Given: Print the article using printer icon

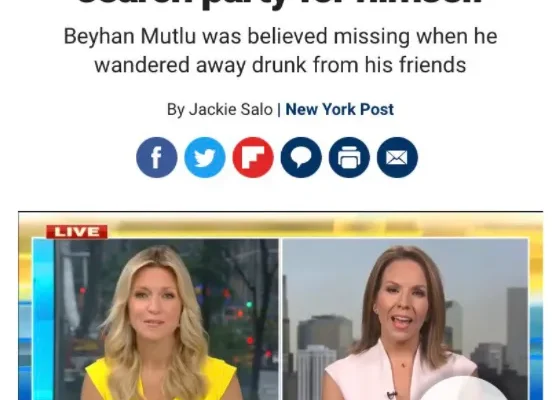Looking at the screenshot, I should [x=349, y=157].
